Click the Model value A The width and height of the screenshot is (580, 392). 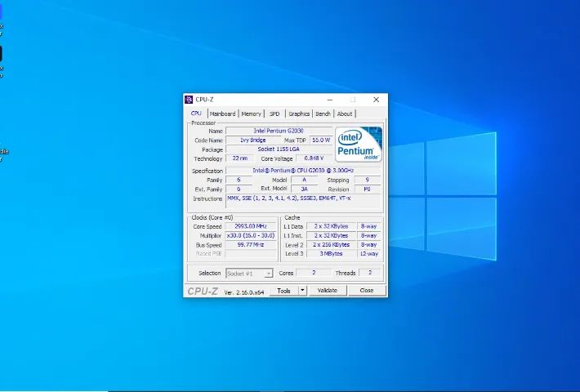[x=304, y=180]
